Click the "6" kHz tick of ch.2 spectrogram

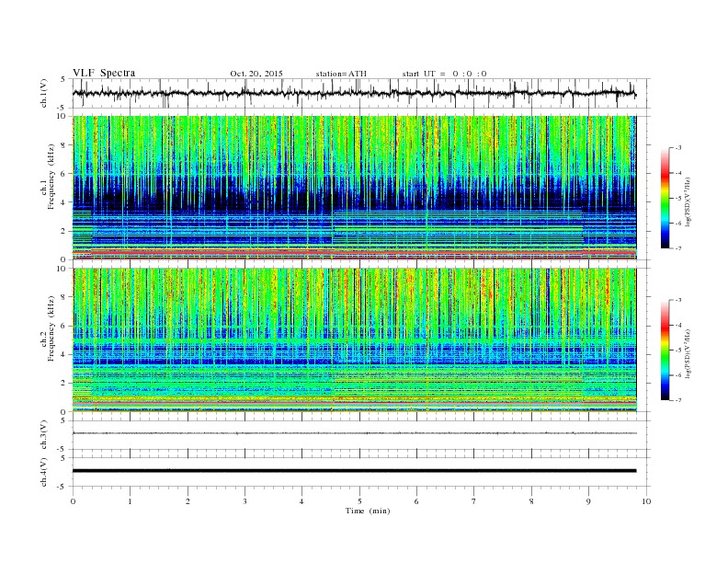coord(64,326)
